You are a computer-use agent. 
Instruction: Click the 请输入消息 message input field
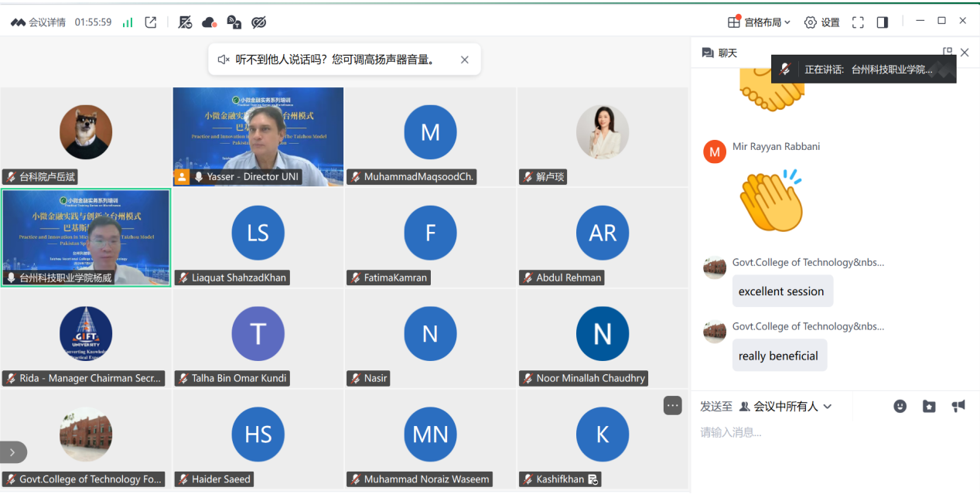tap(835, 432)
